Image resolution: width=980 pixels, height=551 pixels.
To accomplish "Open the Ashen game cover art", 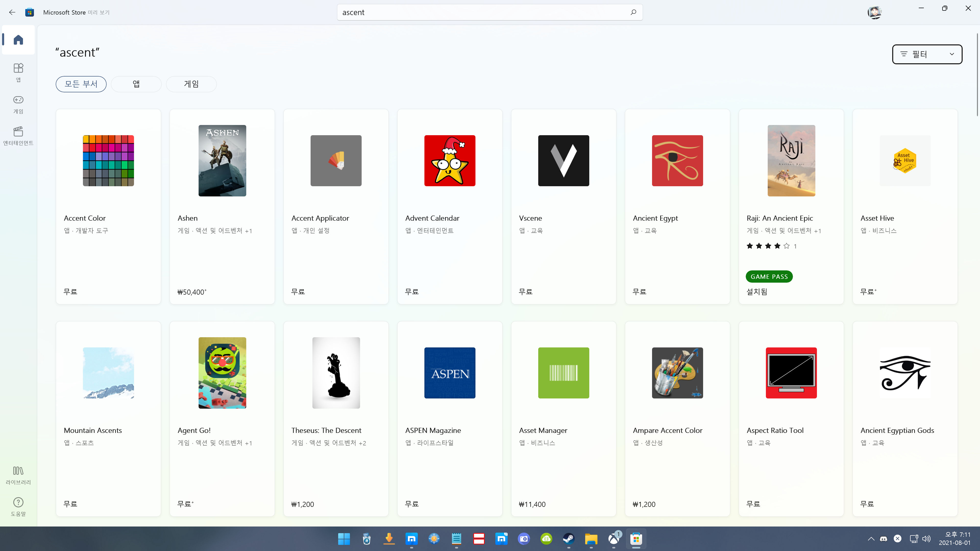I will click(x=222, y=160).
